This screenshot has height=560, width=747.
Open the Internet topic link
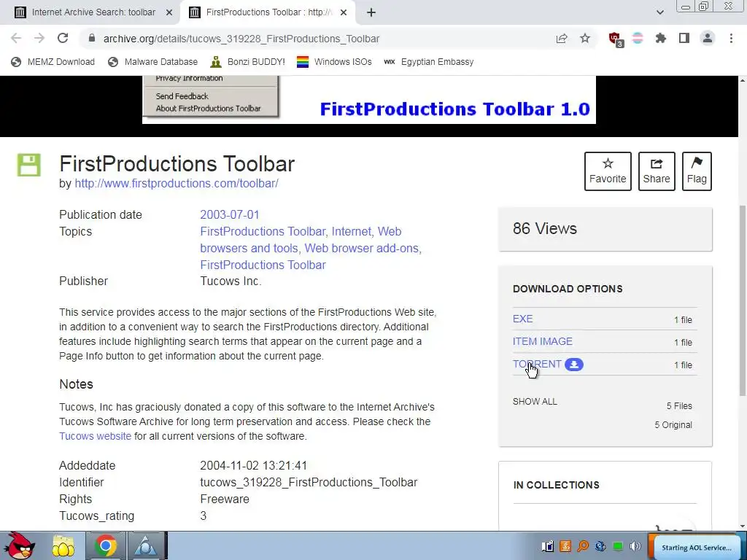pyautogui.click(x=352, y=231)
